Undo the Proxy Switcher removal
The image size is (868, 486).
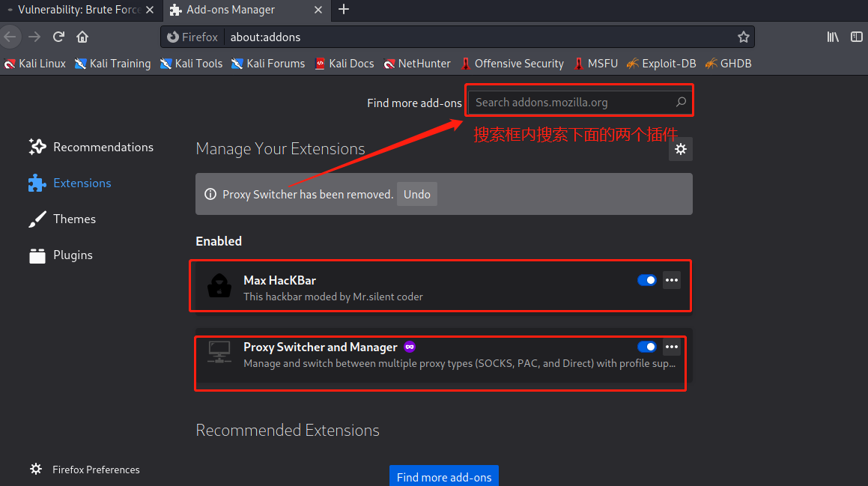pyautogui.click(x=417, y=194)
